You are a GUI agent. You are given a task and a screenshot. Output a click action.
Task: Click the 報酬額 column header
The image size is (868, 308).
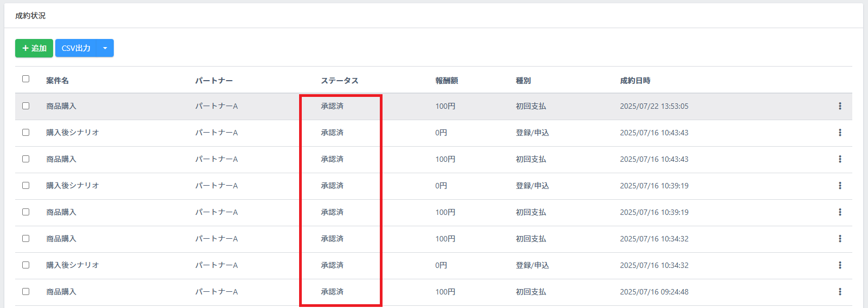click(x=446, y=81)
